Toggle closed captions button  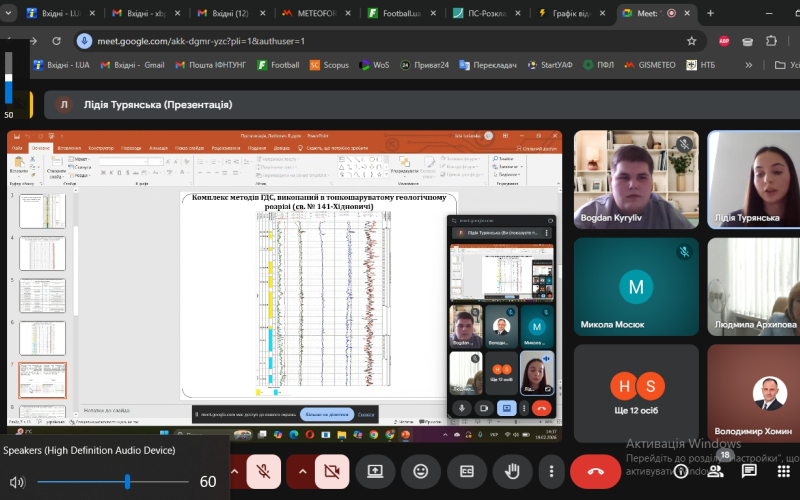point(466,471)
